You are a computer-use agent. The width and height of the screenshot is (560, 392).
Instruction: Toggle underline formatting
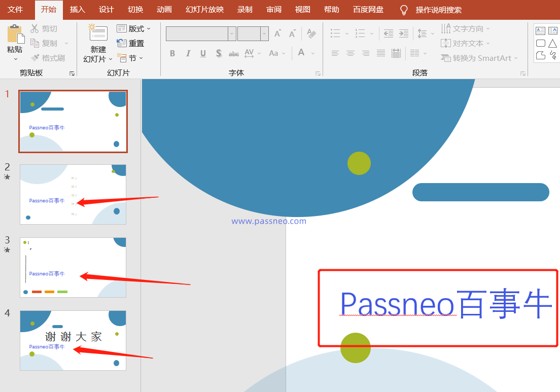203,53
